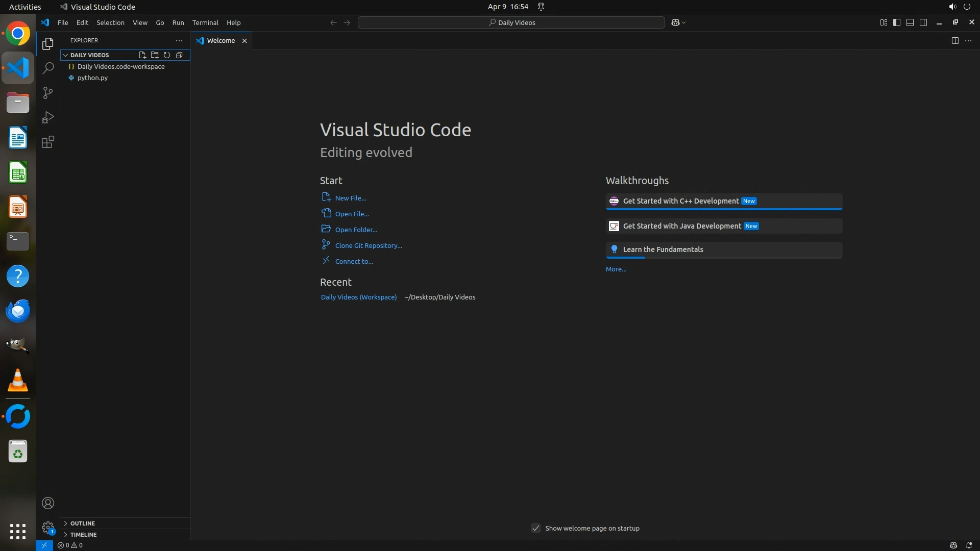Open the Terminal menu

tap(205, 22)
